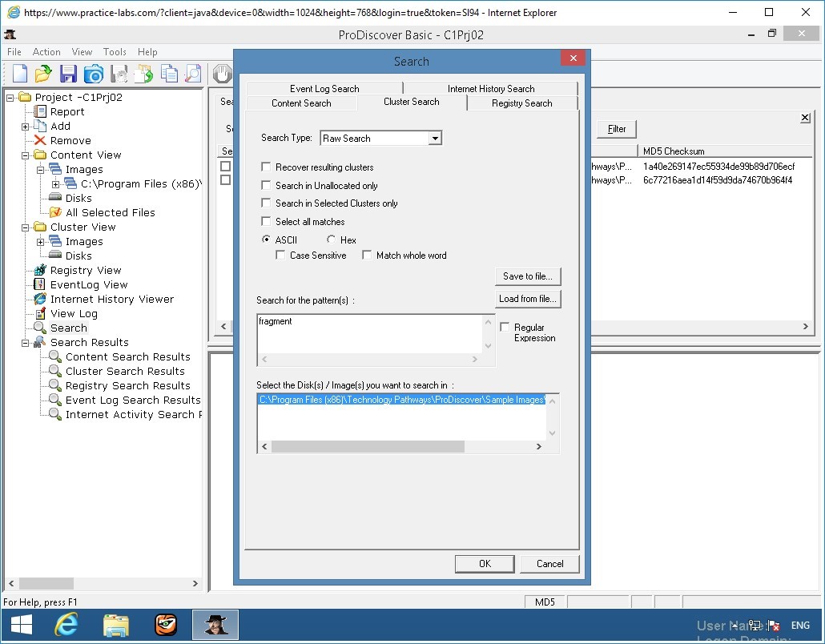Click the Filter button
This screenshot has height=644, width=825.
[x=617, y=129]
